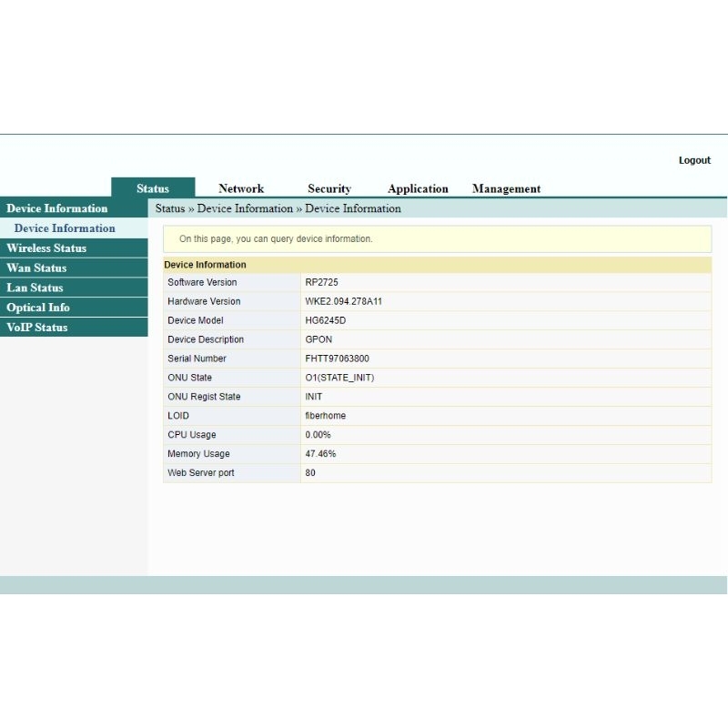This screenshot has height=728, width=728.
Task: Select the Device Information sub-item in sidebar
Action: tap(65, 228)
